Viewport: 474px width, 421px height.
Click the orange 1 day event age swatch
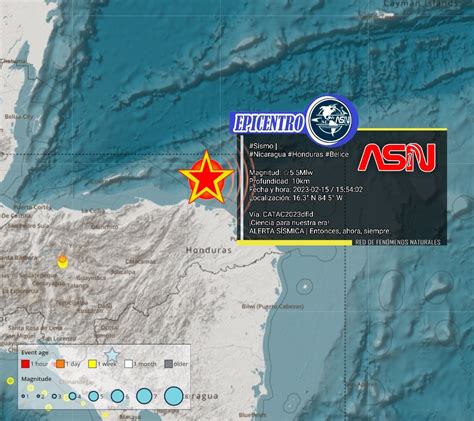(x=60, y=364)
